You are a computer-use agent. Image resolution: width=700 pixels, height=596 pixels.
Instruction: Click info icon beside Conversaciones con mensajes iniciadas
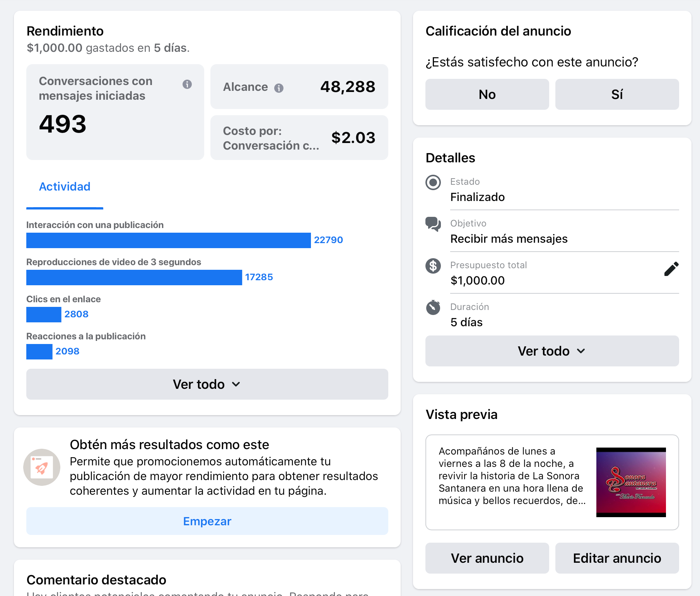pyautogui.click(x=187, y=84)
